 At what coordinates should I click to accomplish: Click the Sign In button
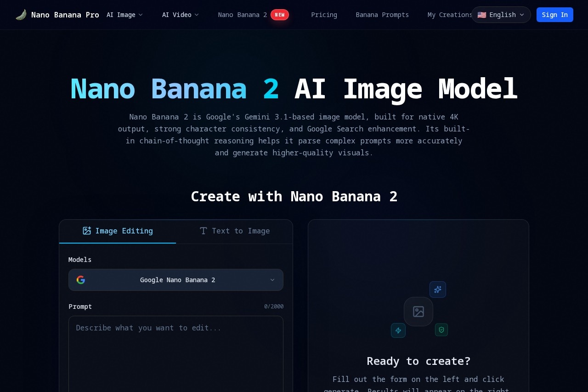point(554,15)
